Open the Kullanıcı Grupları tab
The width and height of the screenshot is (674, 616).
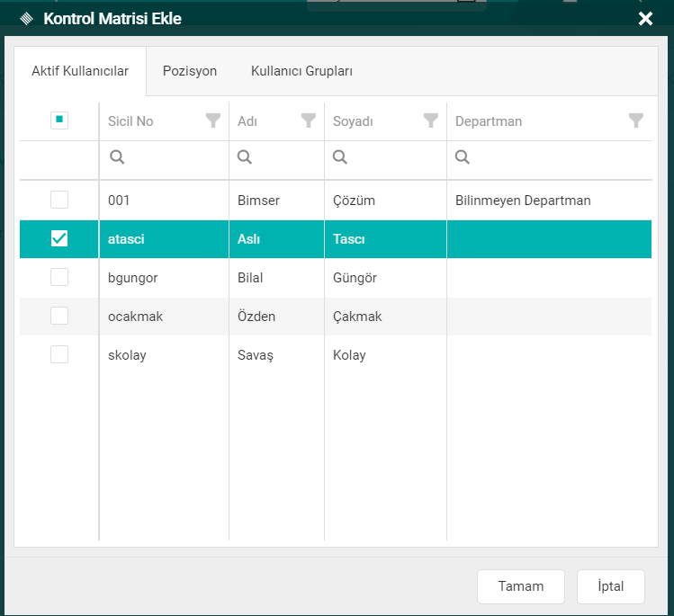tap(301, 71)
